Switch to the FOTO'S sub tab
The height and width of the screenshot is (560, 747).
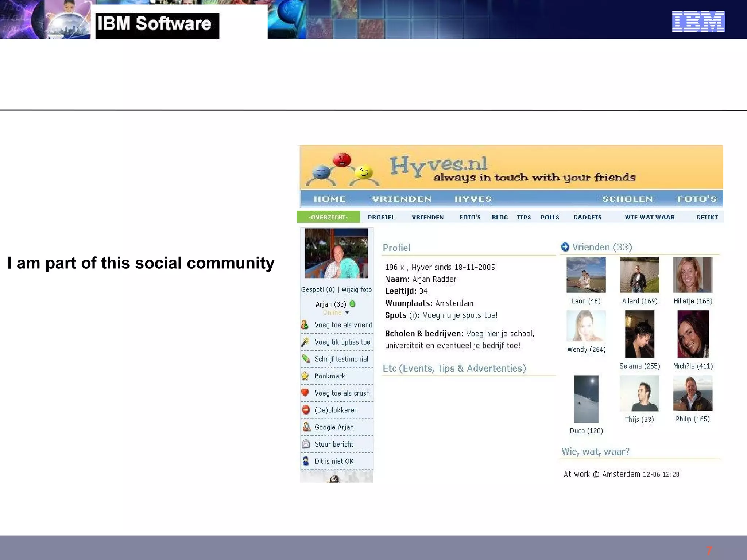coord(470,217)
